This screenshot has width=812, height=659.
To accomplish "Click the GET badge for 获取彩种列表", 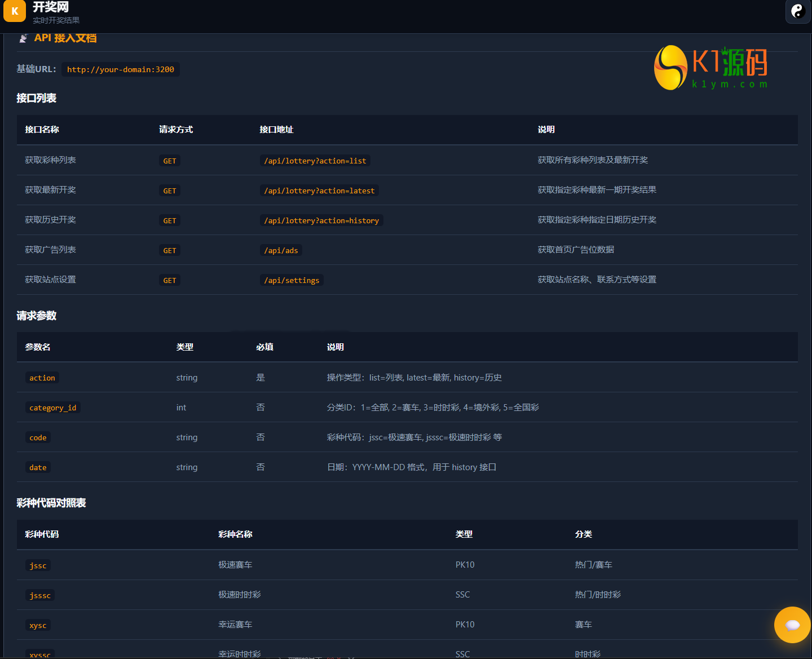I will tap(170, 161).
